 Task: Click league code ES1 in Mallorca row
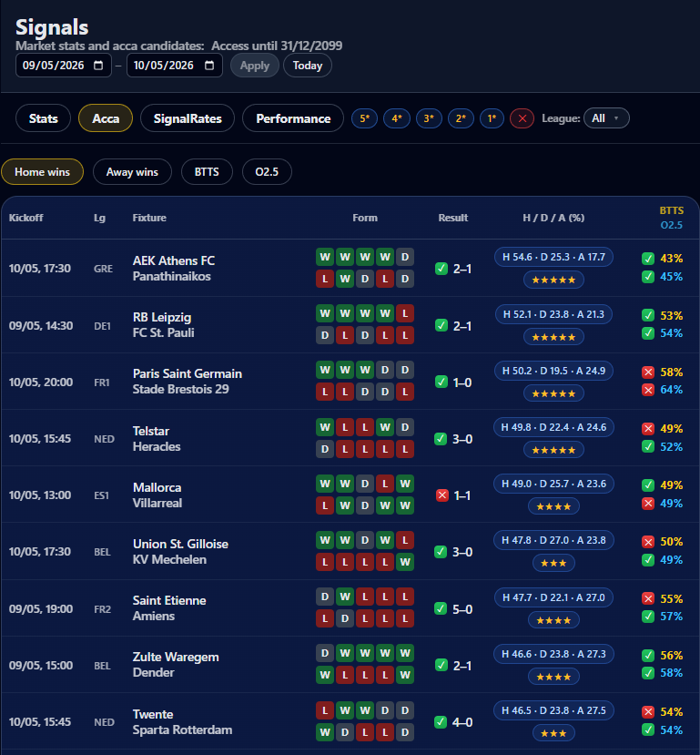(102, 495)
